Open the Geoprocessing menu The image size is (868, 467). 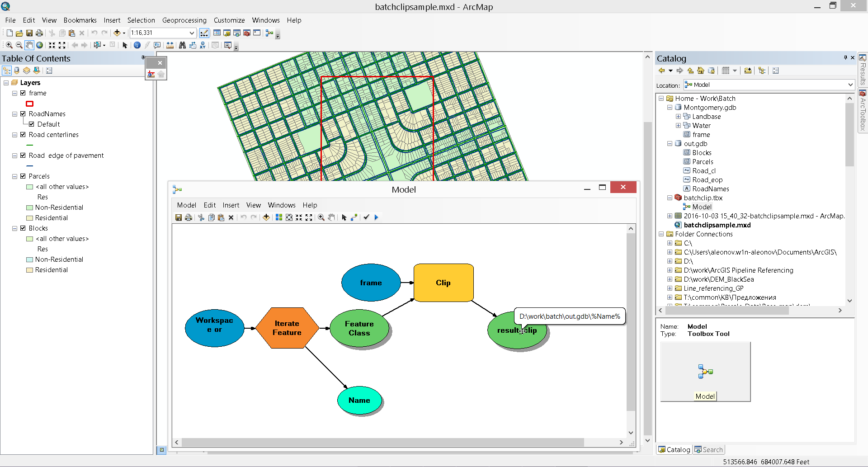184,20
